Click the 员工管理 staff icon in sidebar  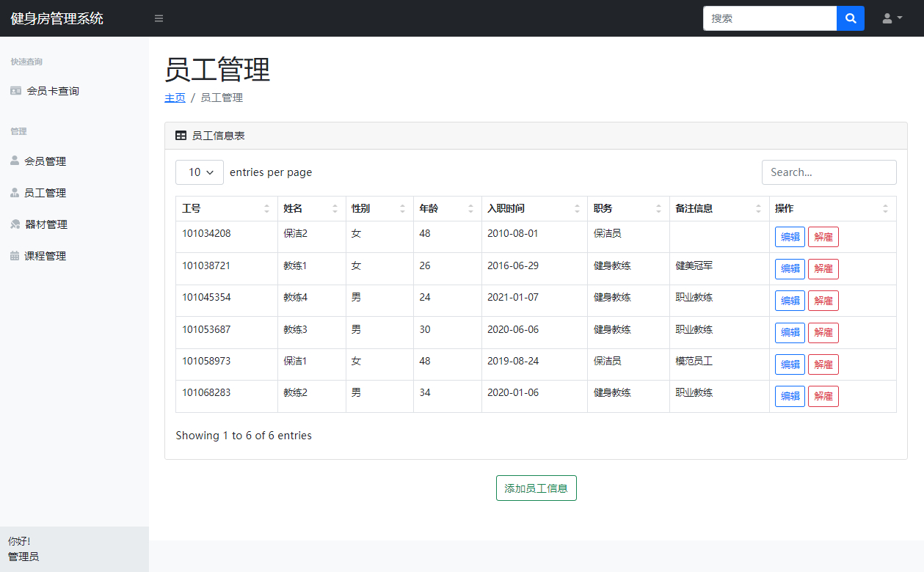click(x=15, y=192)
